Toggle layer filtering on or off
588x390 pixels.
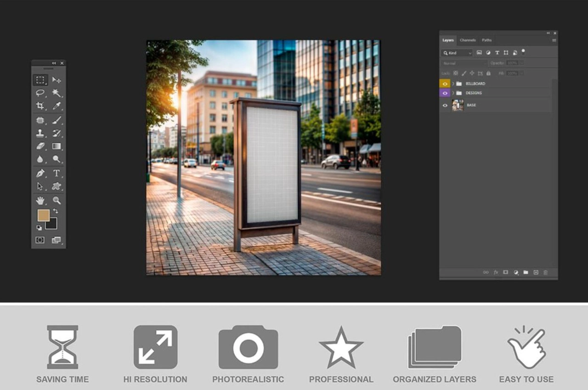click(523, 52)
